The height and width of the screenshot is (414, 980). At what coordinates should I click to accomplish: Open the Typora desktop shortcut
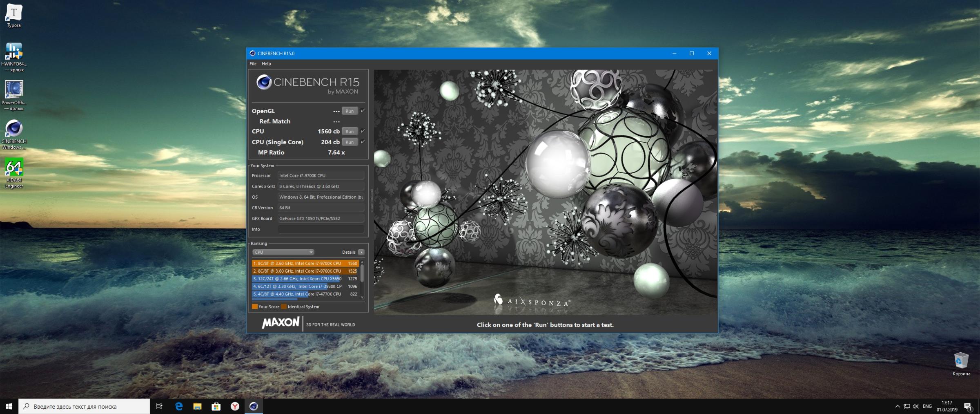(x=14, y=16)
